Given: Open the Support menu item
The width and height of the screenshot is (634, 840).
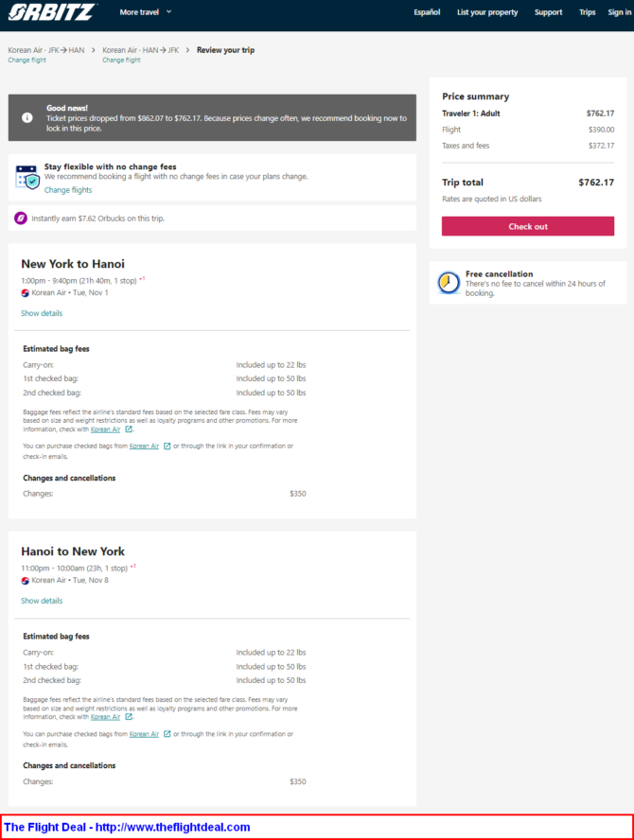Looking at the screenshot, I should coord(548,12).
